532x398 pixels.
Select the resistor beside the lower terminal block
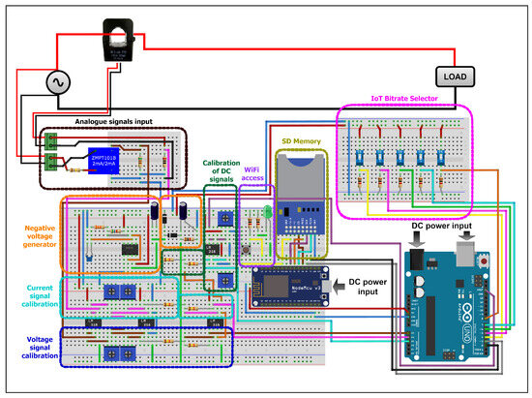click(x=75, y=170)
